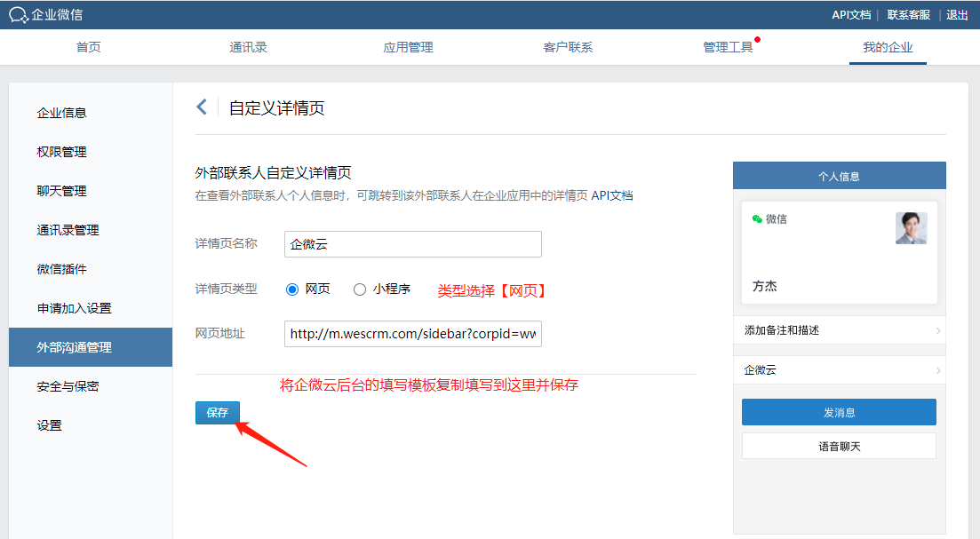Viewport: 980px width, 539px height.
Task: Open the 首页 tab
Action: coord(88,47)
